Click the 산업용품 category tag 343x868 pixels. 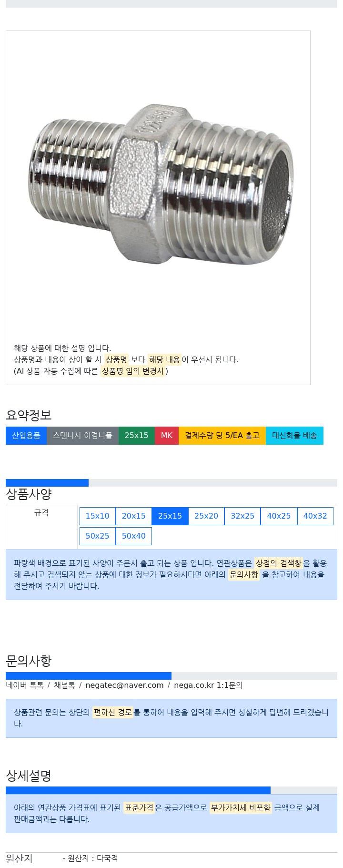26,436
